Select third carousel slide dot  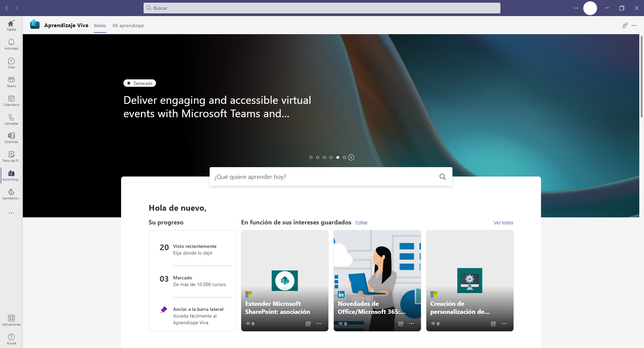(x=324, y=157)
